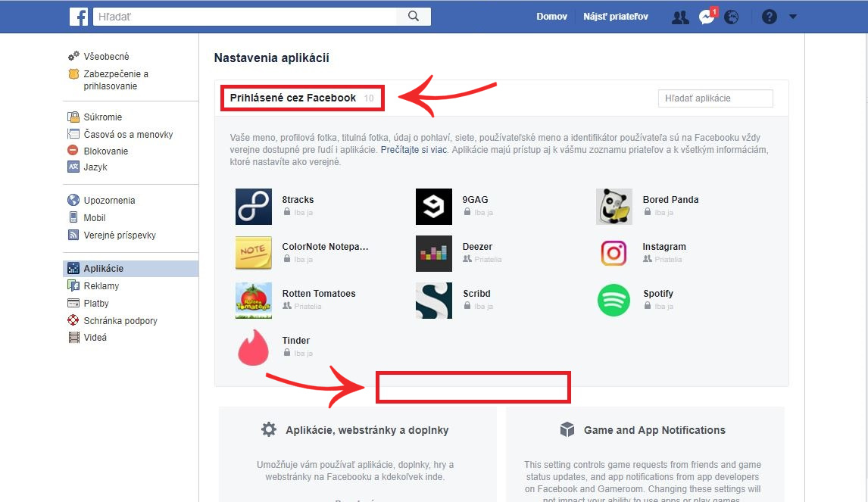Open friend requests icon in top bar
The image size is (868, 502).
click(x=680, y=17)
